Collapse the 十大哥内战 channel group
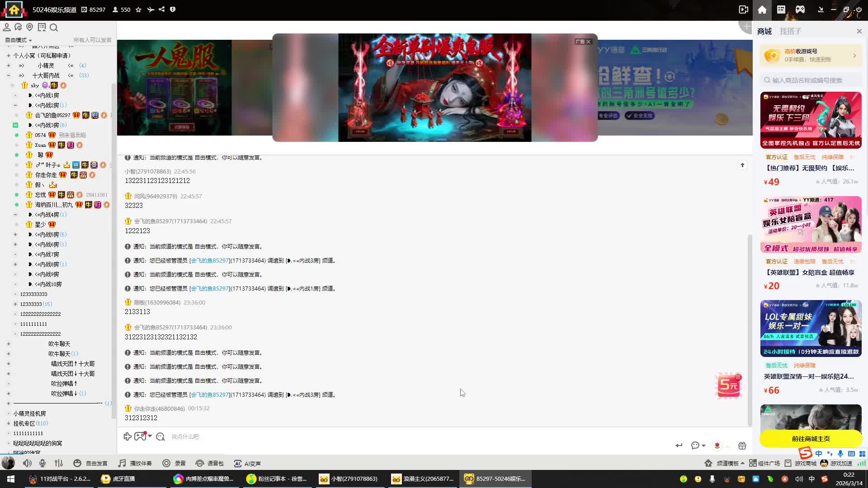Screen dimensions: 868x488 click(9, 75)
